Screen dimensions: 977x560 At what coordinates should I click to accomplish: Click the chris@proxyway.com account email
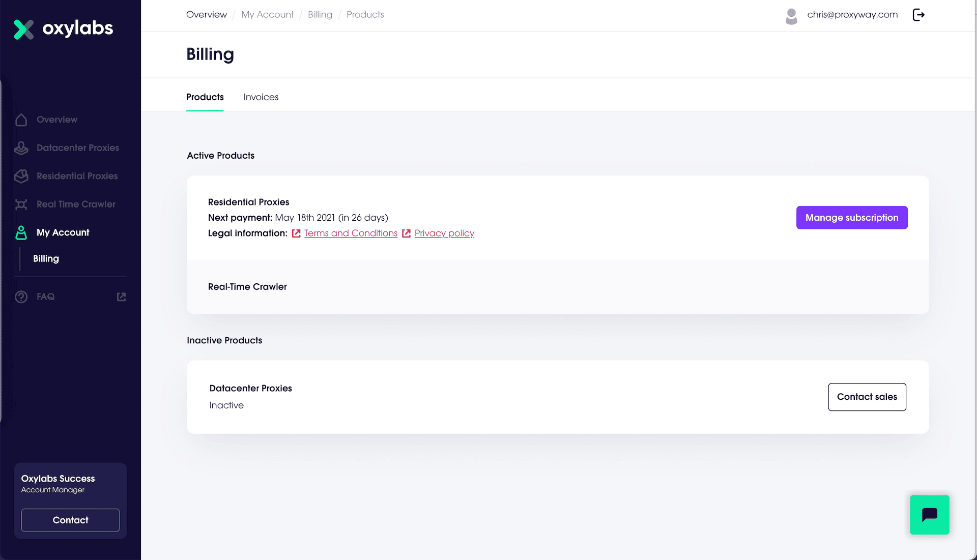pyautogui.click(x=852, y=15)
